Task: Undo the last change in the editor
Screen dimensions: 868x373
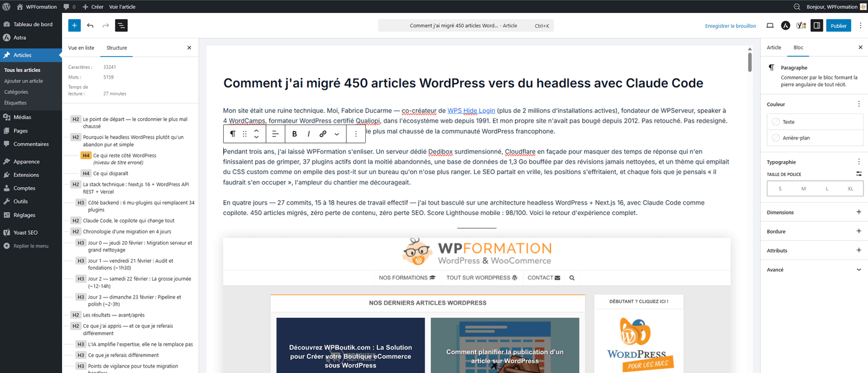Action: pos(91,25)
